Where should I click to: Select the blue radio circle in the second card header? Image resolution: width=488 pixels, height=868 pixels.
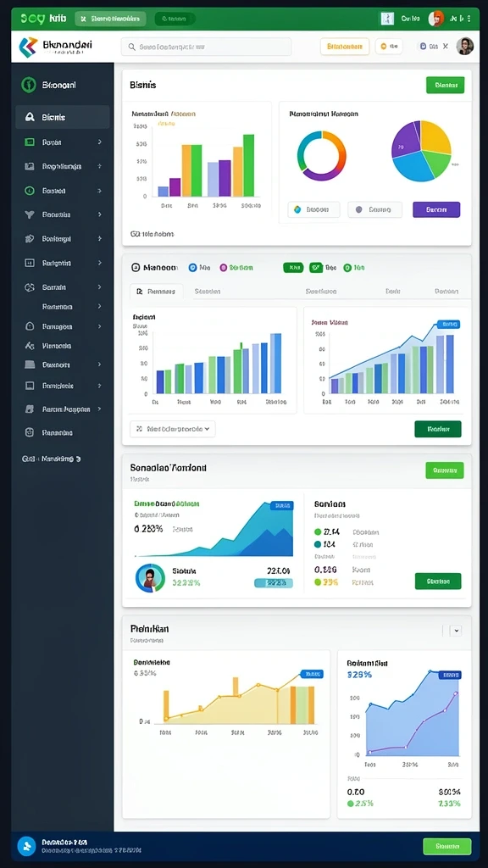tap(192, 267)
